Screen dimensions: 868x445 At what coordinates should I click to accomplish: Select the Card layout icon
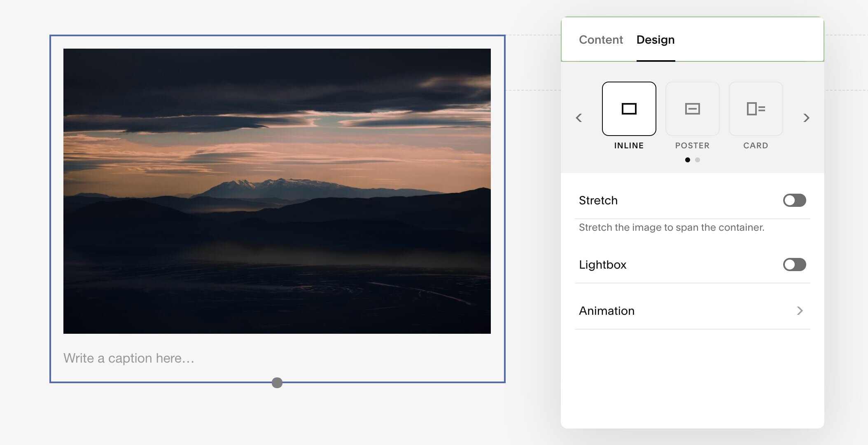[756, 109]
